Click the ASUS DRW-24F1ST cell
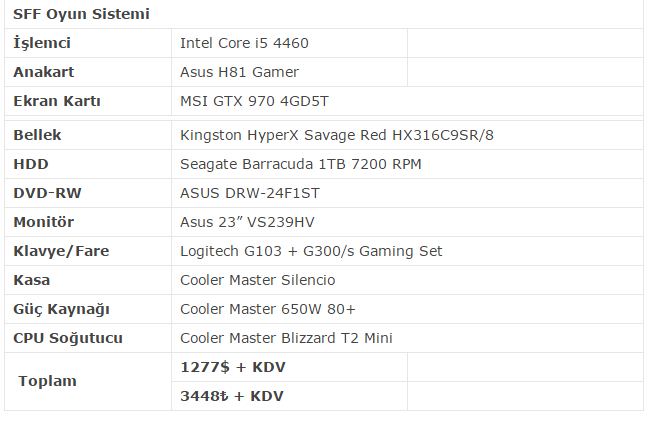Screen dimensions: 659x432 point(407,193)
